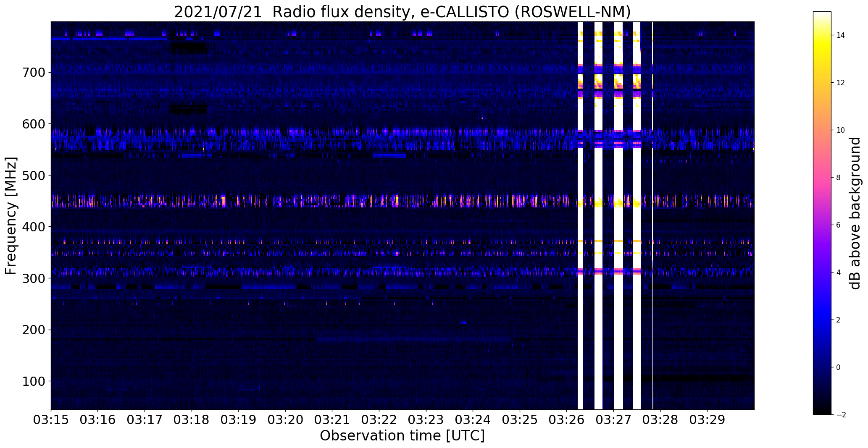This screenshot has width=868, height=448.
Task: Click the colorbar tick label 0
Action: [838, 367]
